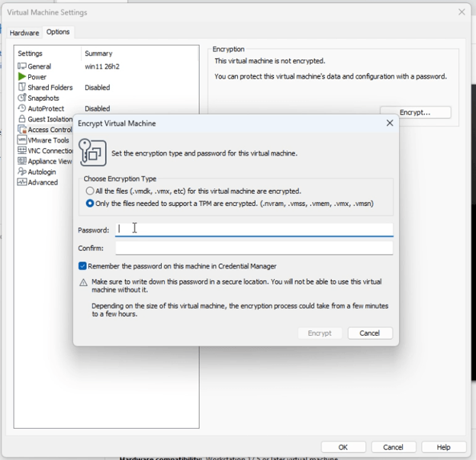This screenshot has height=460, width=476.
Task: Click the Shared Folders icon
Action: (22, 87)
